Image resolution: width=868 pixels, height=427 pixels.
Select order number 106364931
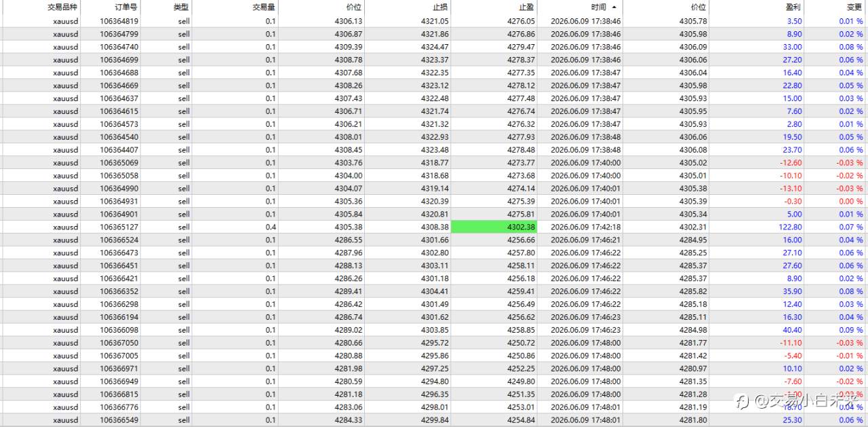coord(119,202)
